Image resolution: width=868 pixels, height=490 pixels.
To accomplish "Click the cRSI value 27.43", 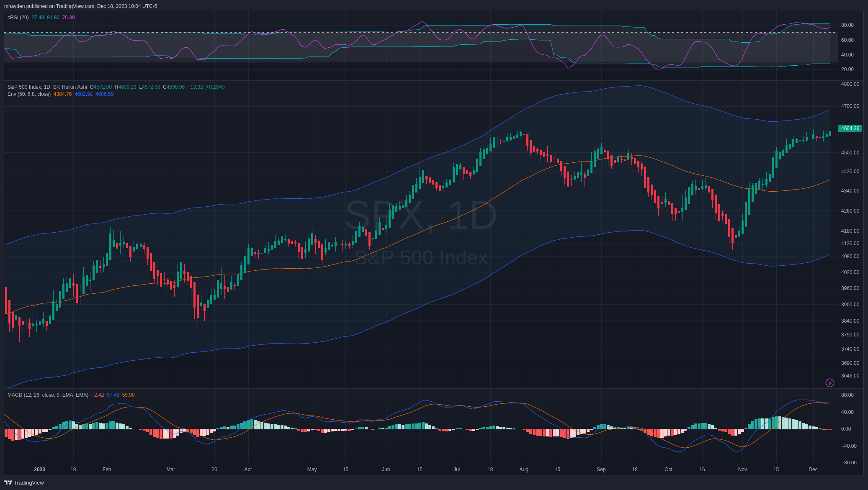I will (x=38, y=18).
